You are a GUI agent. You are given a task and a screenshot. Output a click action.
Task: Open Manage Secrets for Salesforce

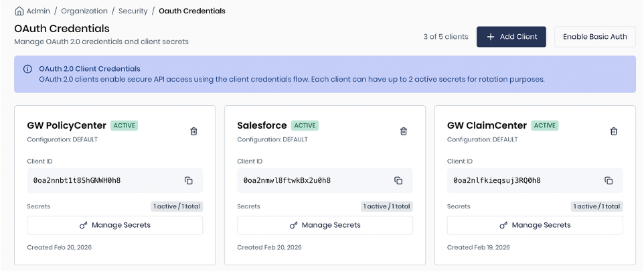click(x=325, y=225)
